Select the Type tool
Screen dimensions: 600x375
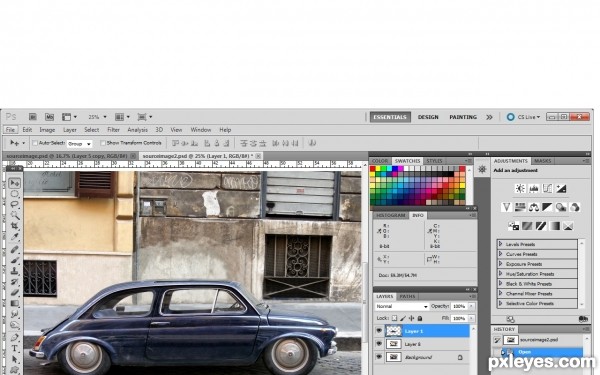pyautogui.click(x=15, y=348)
